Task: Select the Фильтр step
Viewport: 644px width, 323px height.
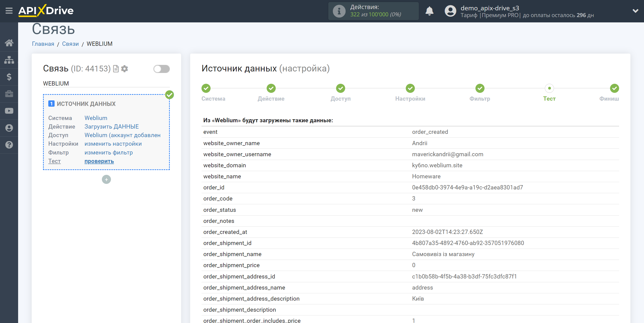Action: (x=480, y=99)
